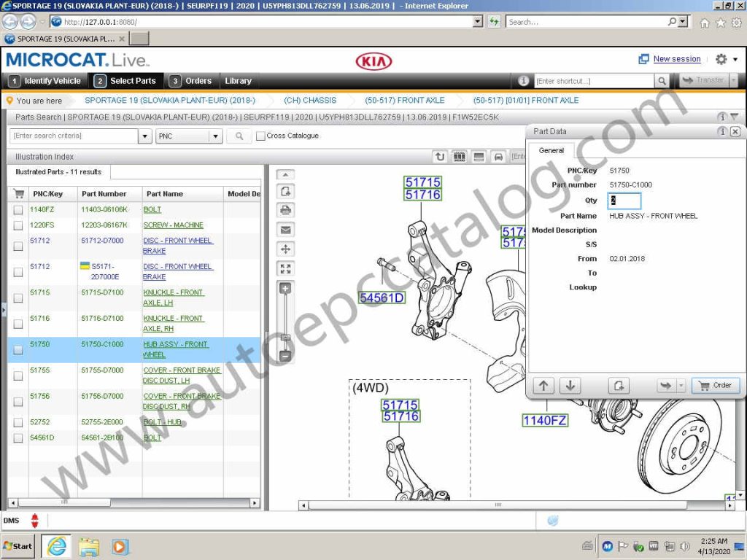The width and height of the screenshot is (747, 560).
Task: Open the Library menu tab
Action: 239,81
